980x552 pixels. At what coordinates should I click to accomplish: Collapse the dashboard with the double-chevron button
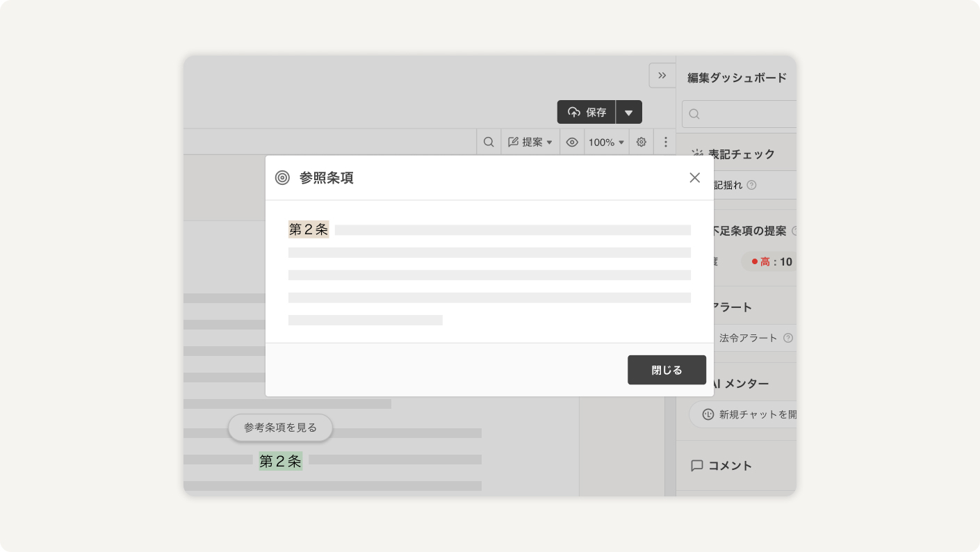(662, 75)
